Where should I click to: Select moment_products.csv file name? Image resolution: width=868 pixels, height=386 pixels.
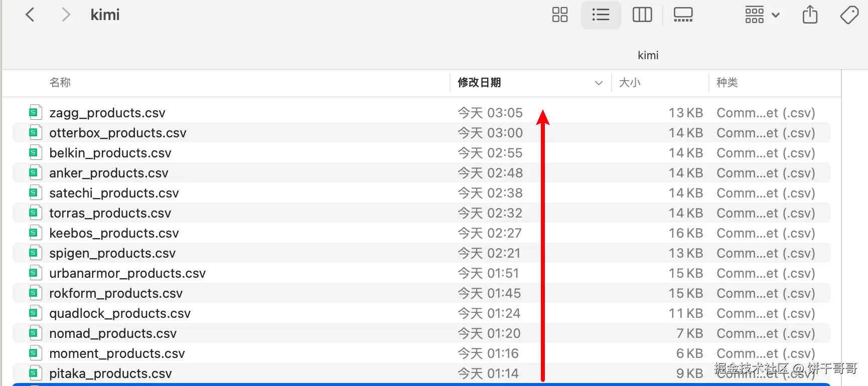117,353
